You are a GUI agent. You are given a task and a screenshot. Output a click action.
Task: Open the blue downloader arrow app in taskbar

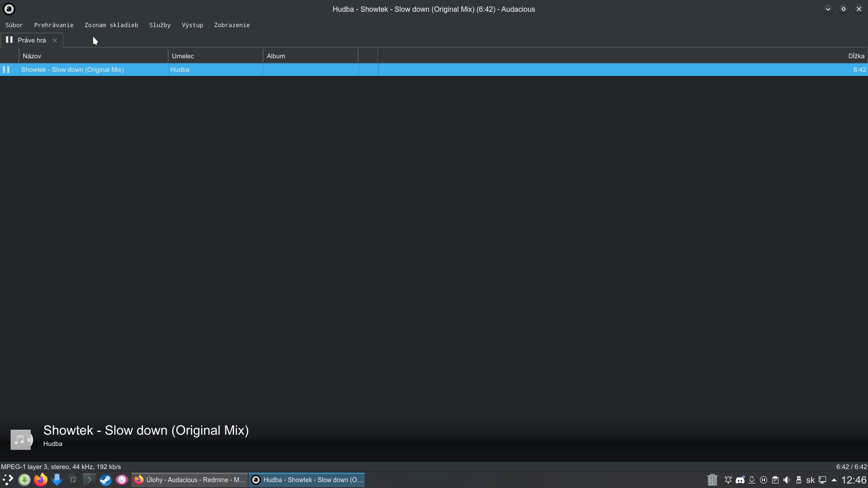(57, 480)
